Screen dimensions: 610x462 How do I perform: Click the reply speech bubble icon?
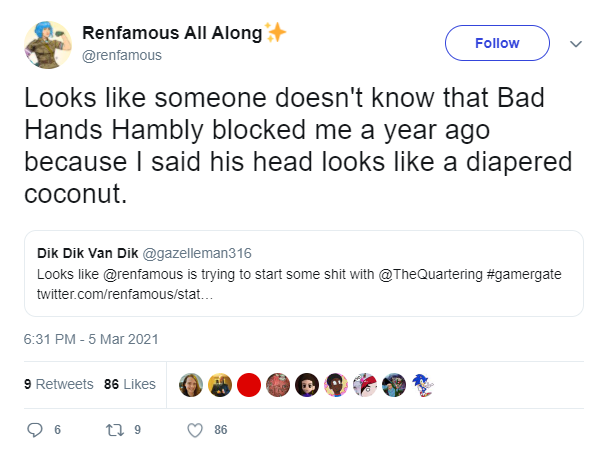(x=35, y=430)
